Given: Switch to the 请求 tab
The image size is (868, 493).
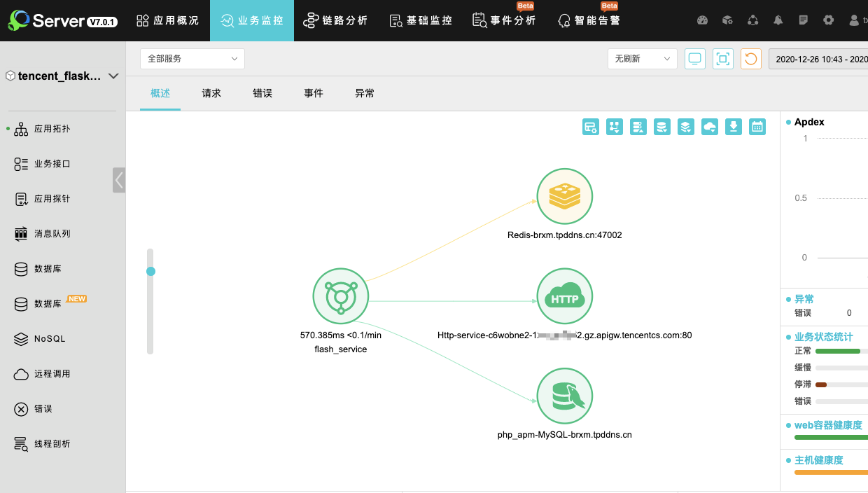Looking at the screenshot, I should point(211,93).
